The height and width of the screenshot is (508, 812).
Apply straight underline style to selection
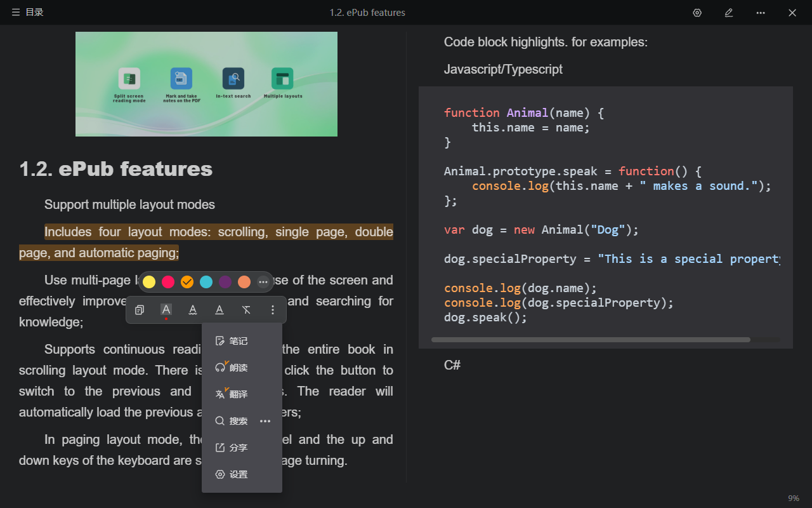219,310
